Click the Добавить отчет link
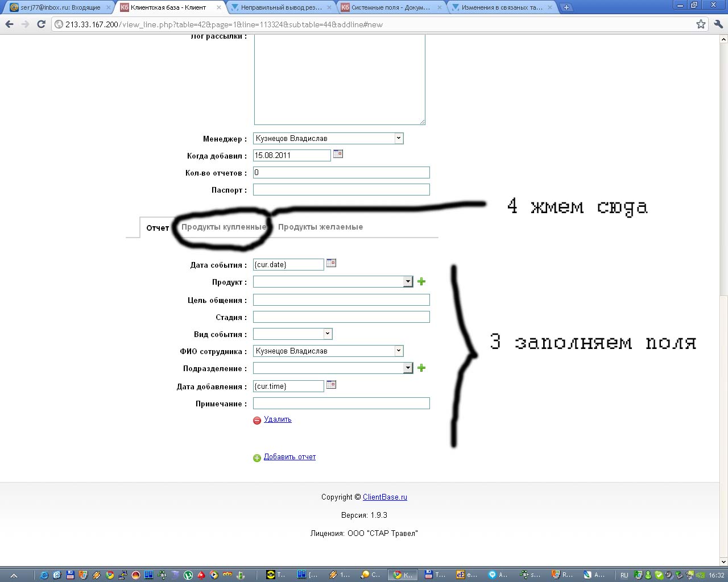 pos(289,457)
